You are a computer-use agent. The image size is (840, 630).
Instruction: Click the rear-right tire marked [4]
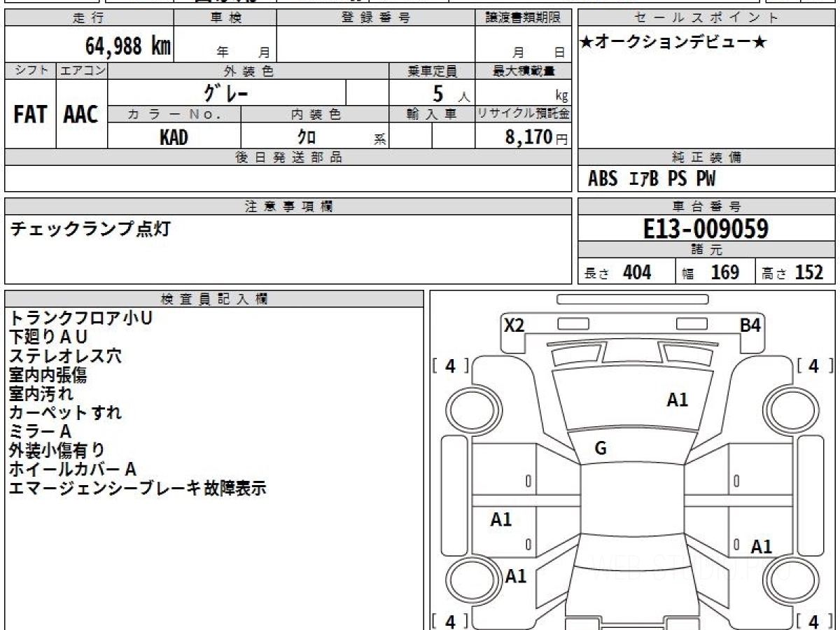click(812, 620)
